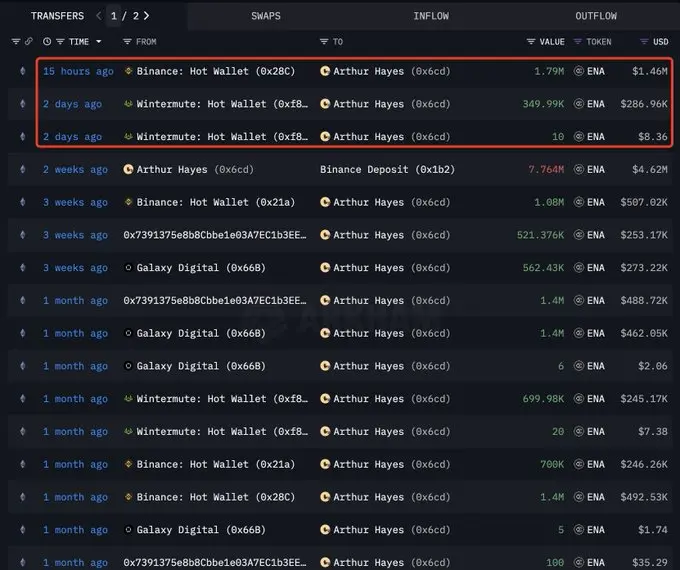Click Galaxy Digital logo in $2.06 row
The width and height of the screenshot is (680, 570).
[128, 366]
